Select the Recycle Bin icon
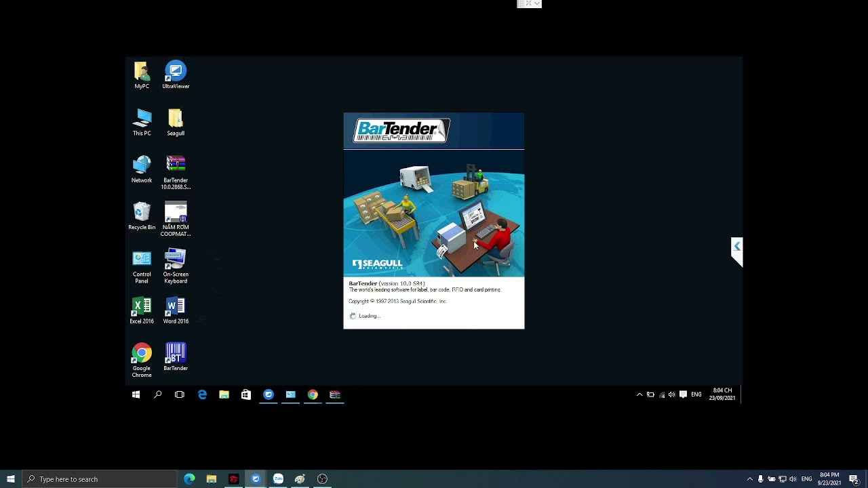This screenshot has height=488, width=868. point(142,216)
